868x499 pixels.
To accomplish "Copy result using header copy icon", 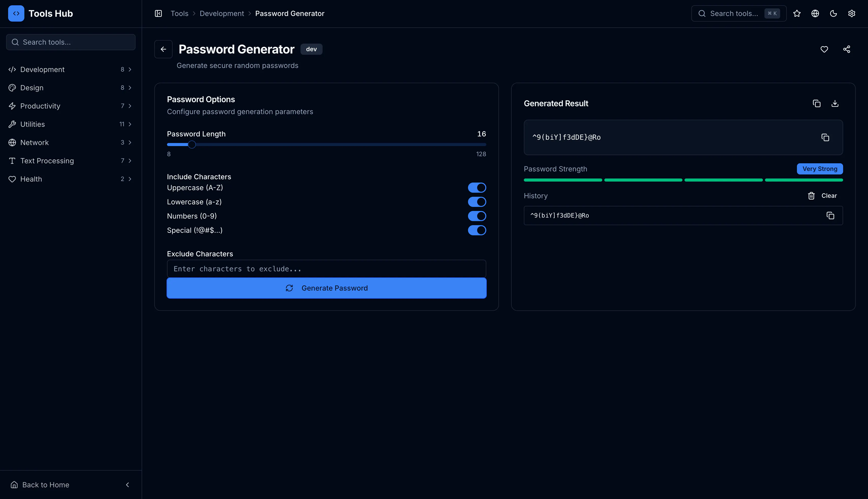I will click(x=816, y=103).
